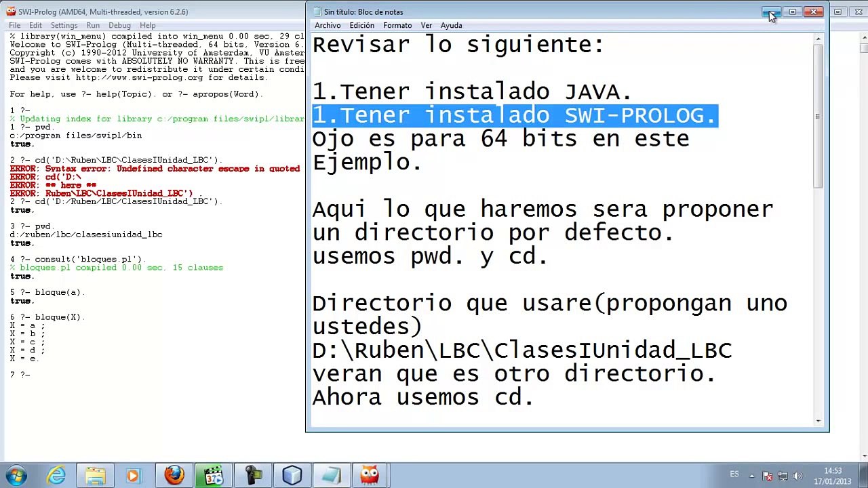The height and width of the screenshot is (488, 868).
Task: Click the ES language indicator
Action: point(734,474)
